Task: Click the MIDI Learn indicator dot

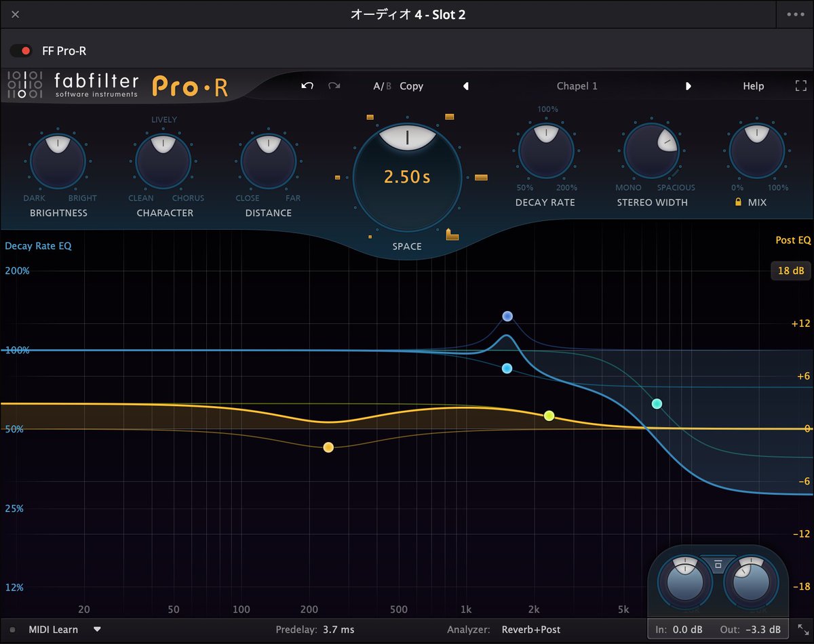Action: point(12,630)
